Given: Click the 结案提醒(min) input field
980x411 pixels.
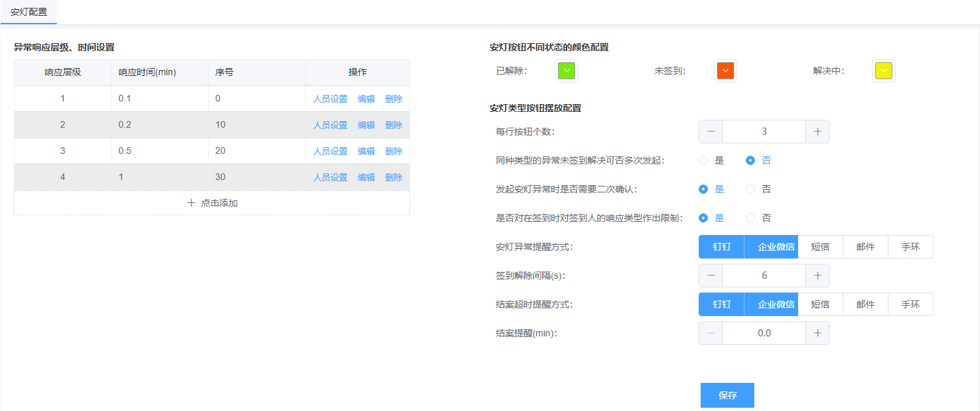Looking at the screenshot, I should pyautogui.click(x=763, y=333).
